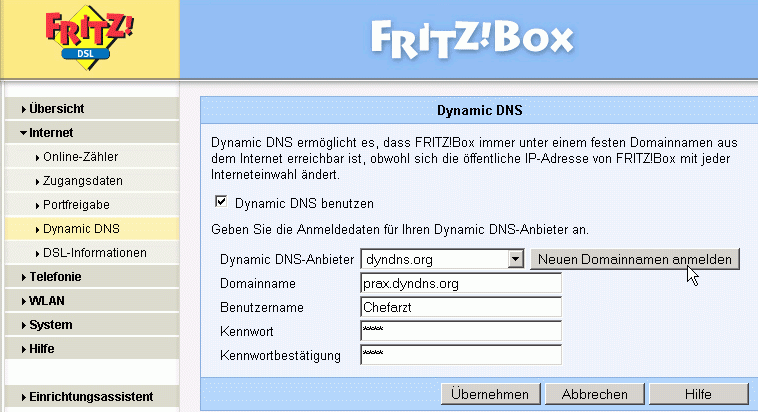Click the Domainname input field

(461, 283)
